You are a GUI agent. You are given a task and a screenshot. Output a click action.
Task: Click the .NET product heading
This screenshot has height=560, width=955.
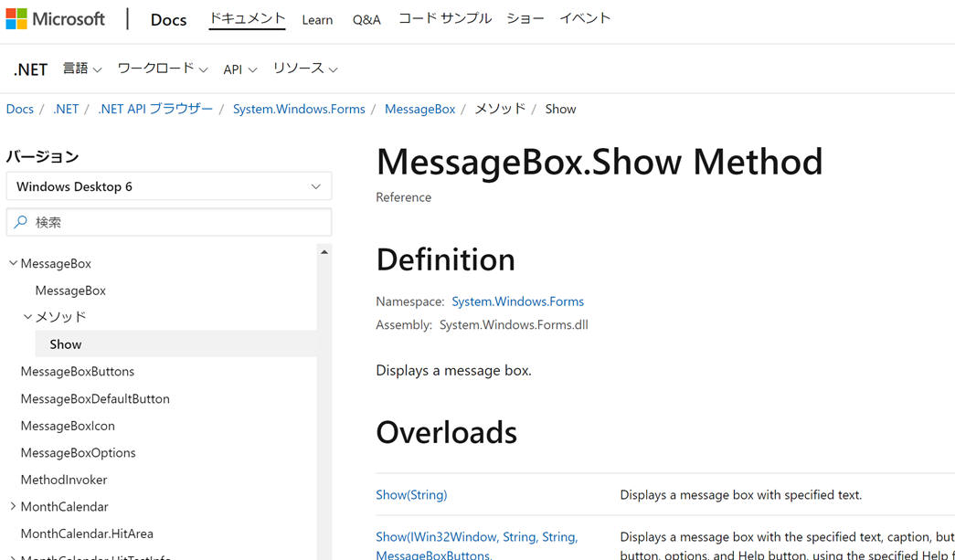pos(30,69)
